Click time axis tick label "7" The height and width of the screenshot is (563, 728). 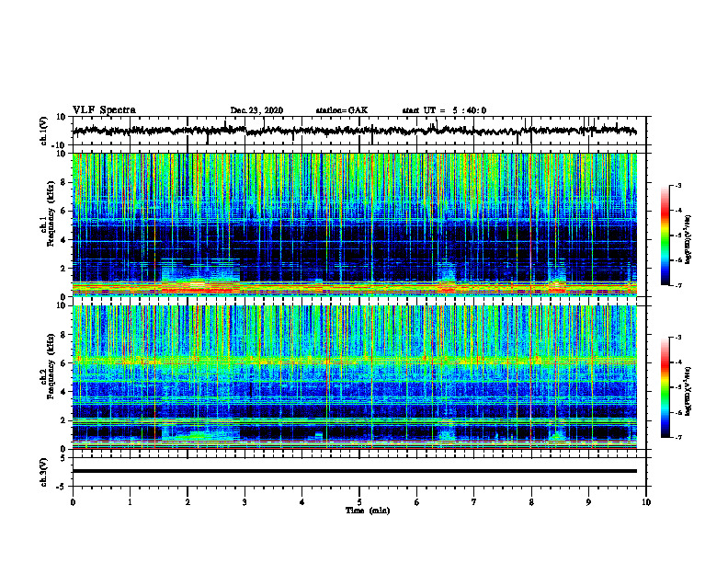(474, 502)
